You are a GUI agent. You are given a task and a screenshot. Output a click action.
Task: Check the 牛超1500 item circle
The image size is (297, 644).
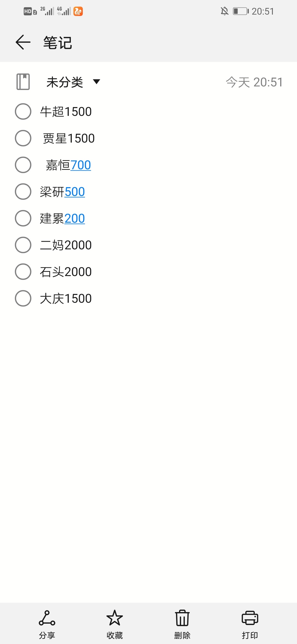pyautogui.click(x=23, y=111)
